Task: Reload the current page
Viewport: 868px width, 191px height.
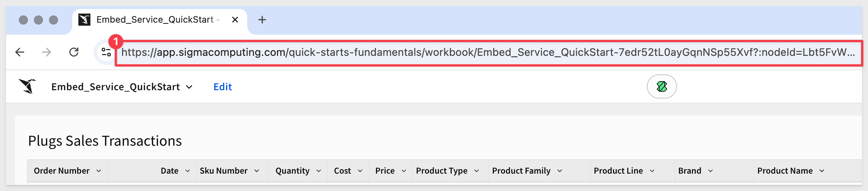Action: (x=74, y=52)
